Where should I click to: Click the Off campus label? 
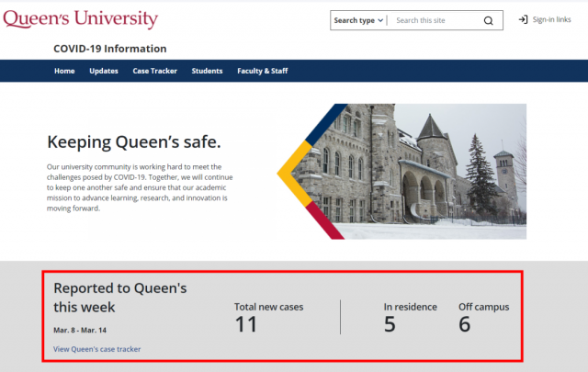click(x=484, y=307)
